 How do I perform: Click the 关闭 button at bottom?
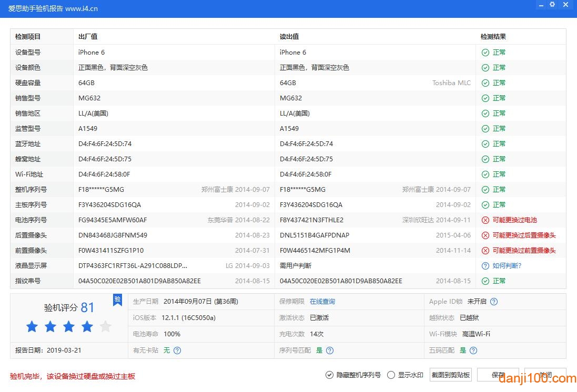(545, 375)
